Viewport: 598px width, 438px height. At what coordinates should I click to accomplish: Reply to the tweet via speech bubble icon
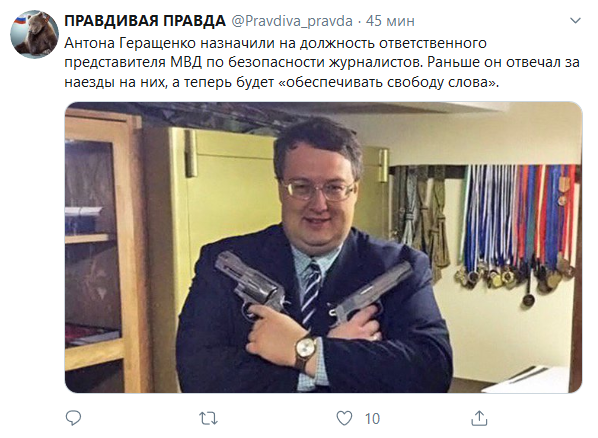click(73, 418)
